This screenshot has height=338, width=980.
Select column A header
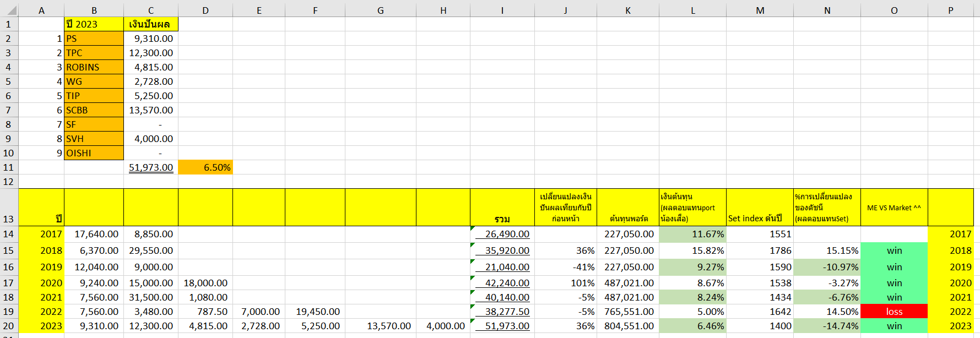pyautogui.click(x=41, y=10)
